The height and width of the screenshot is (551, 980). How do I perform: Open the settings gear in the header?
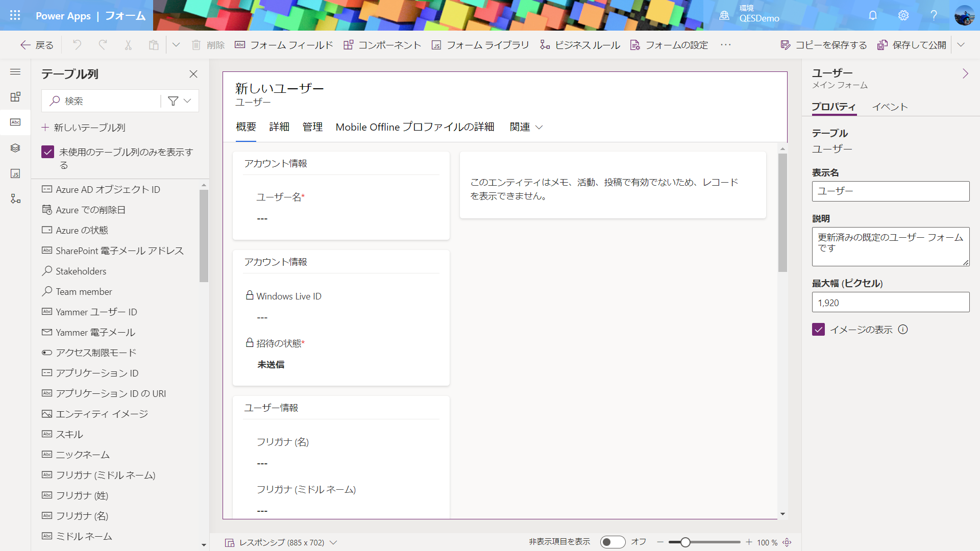[x=903, y=15]
